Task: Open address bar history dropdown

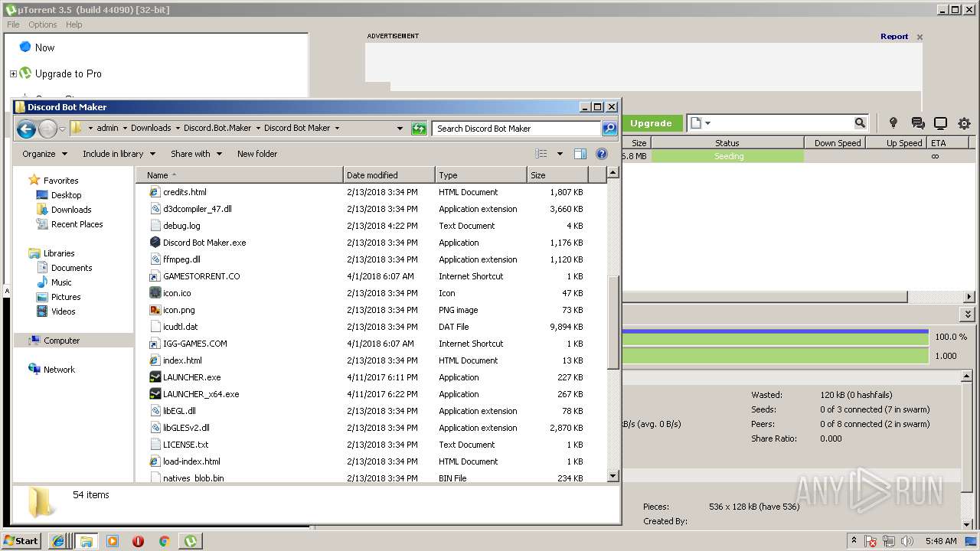Action: (400, 129)
